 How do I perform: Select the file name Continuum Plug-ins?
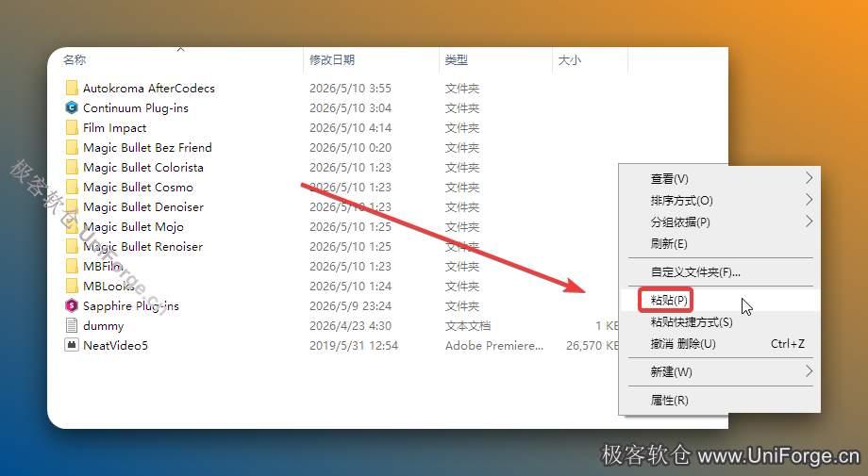click(x=136, y=108)
